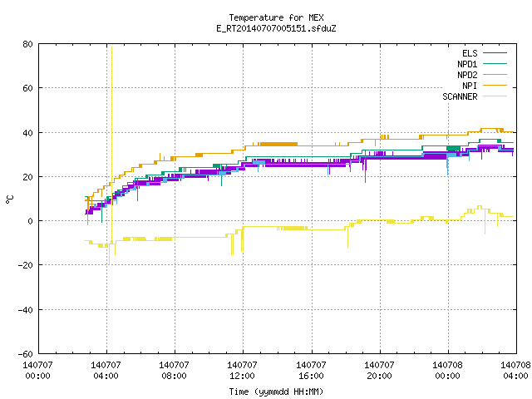
Task: Click the orange NPI legend line sample
Action: point(495,85)
